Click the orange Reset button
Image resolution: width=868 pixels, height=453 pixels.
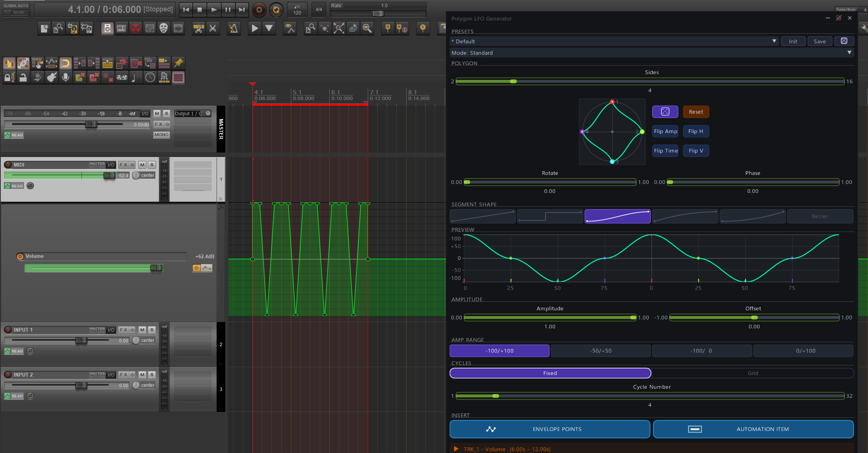click(696, 111)
